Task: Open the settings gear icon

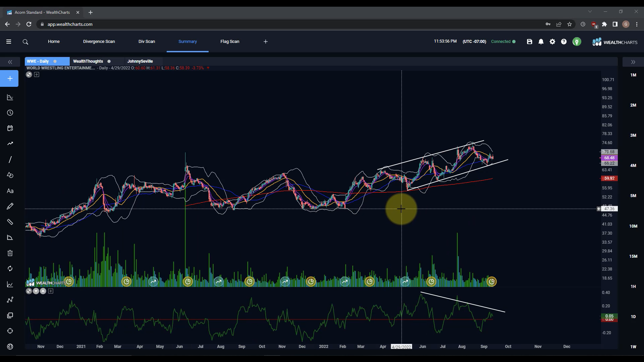Action: click(552, 42)
